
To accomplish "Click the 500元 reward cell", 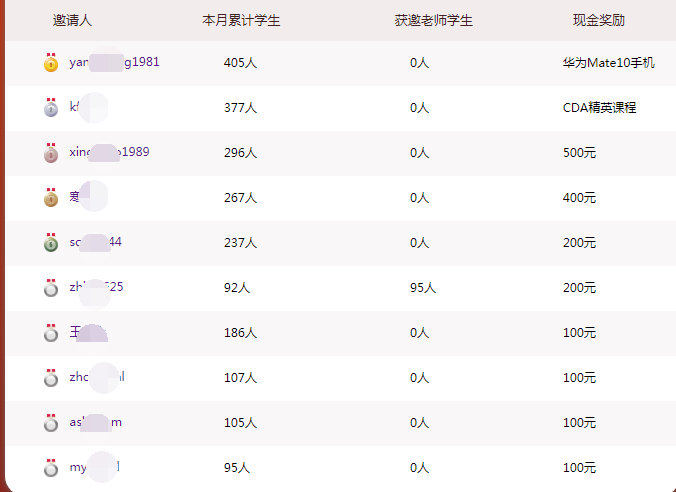I will (579, 153).
